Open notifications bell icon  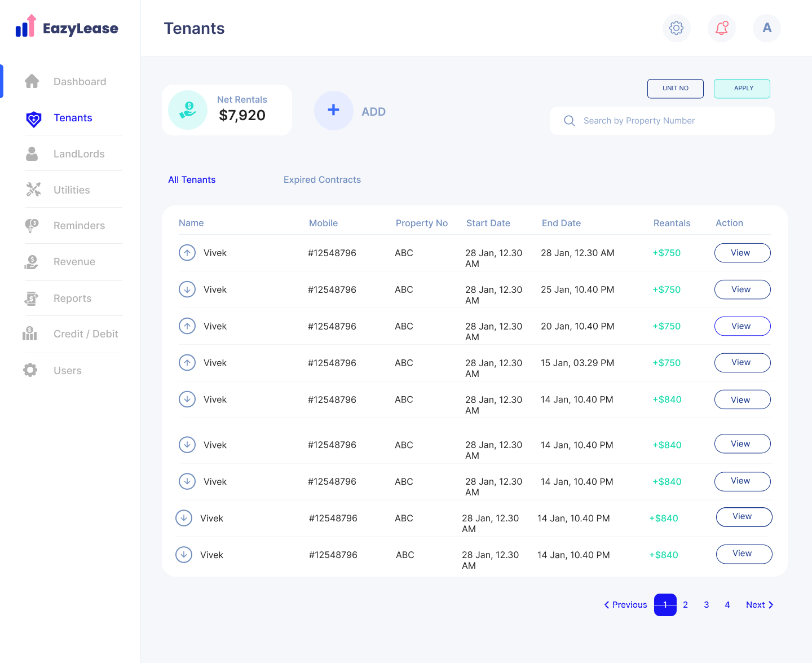[x=721, y=28]
